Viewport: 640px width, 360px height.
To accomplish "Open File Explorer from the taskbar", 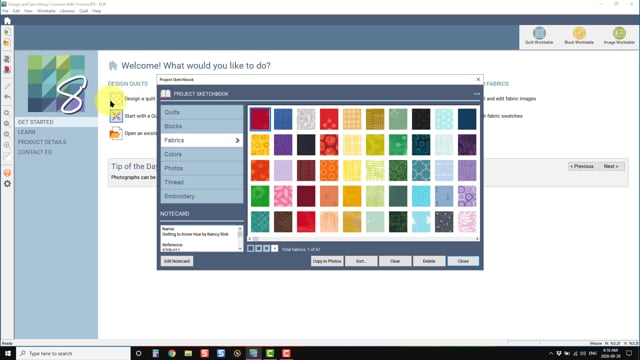I will coord(188,353).
